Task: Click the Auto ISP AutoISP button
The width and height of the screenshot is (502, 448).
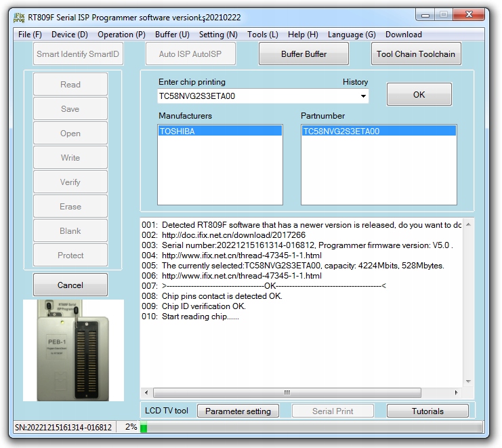Action: (190, 54)
